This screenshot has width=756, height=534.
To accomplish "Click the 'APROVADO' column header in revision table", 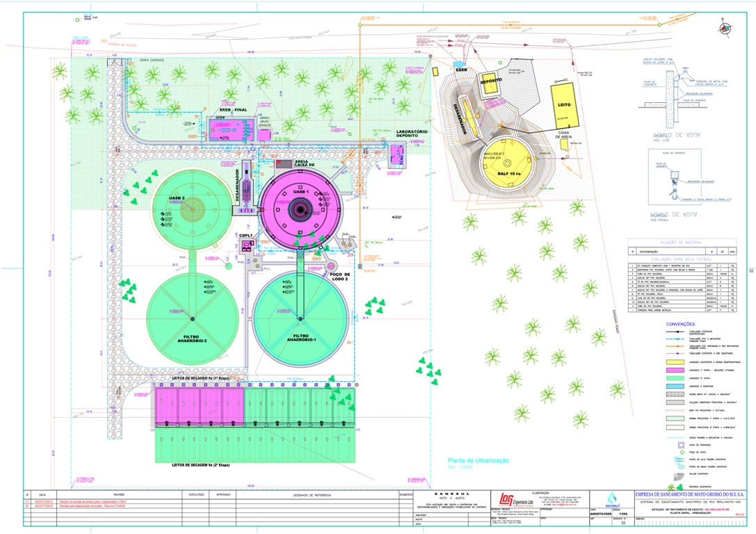I will click(x=223, y=494).
